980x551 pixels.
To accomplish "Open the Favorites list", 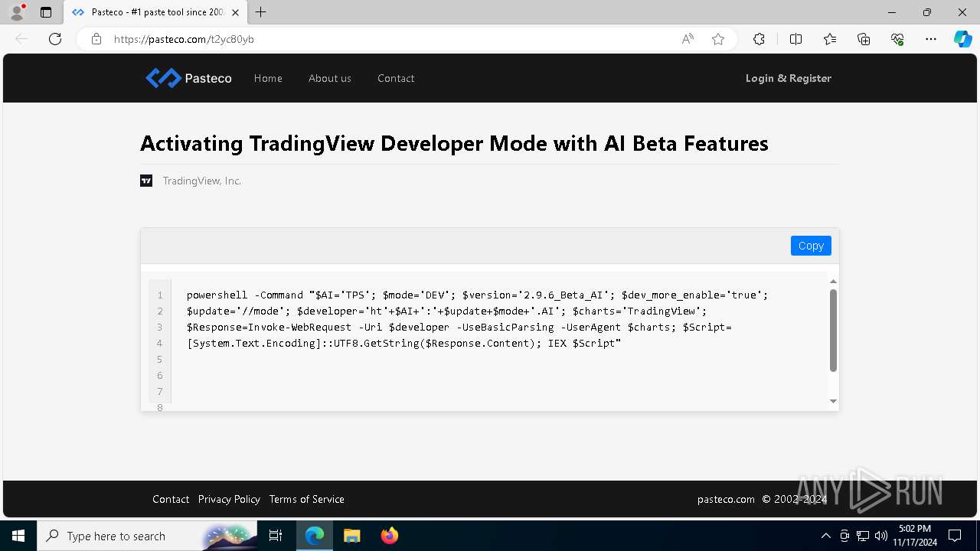I will tap(830, 39).
